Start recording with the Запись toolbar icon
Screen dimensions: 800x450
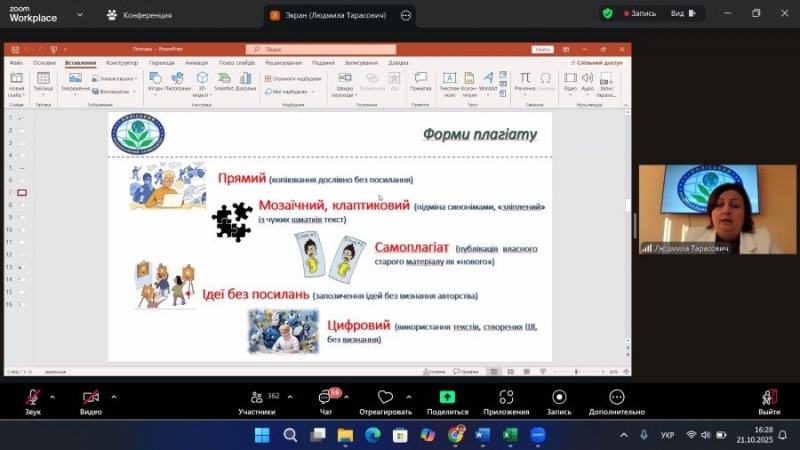[x=559, y=397]
